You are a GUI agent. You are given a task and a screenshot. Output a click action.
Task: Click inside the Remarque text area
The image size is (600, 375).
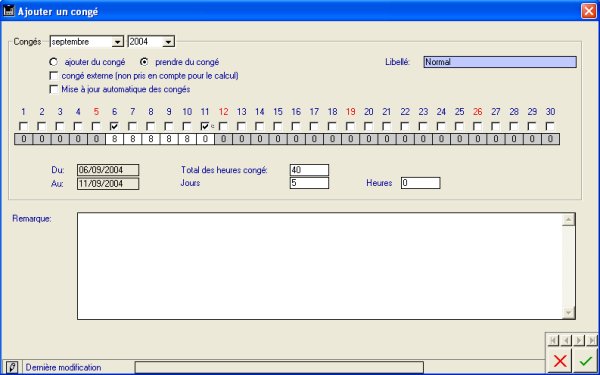point(320,266)
